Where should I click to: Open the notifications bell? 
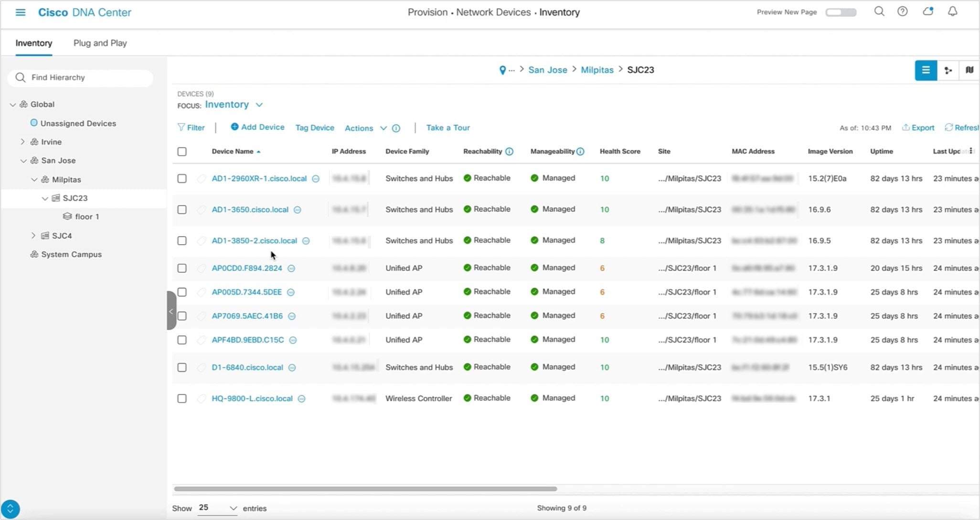pyautogui.click(x=952, y=11)
